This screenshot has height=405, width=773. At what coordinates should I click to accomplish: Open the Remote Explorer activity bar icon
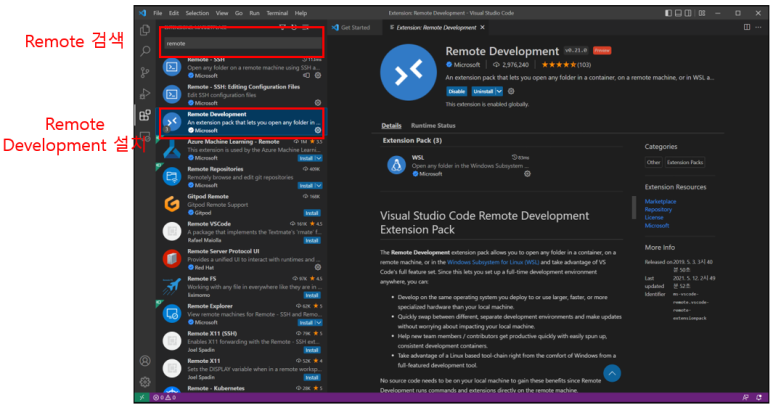coord(145,135)
